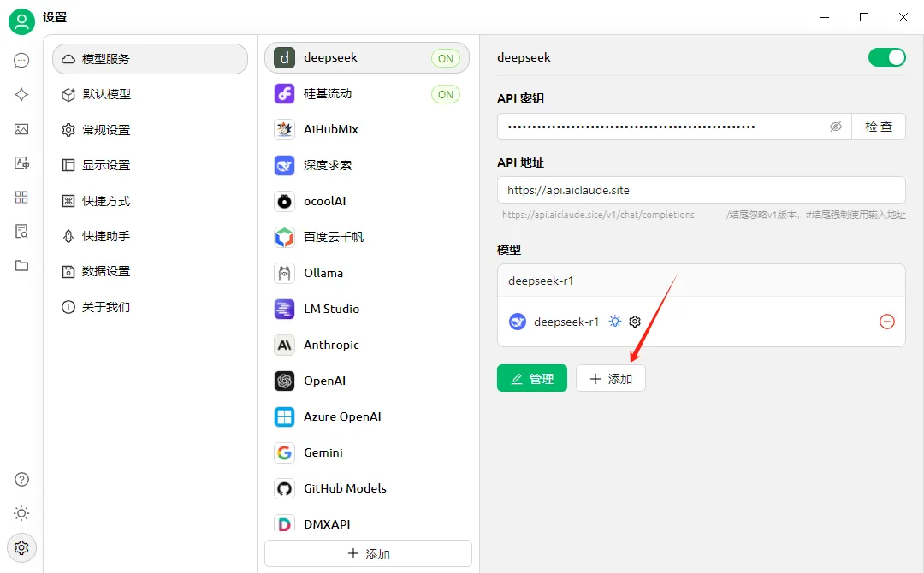Viewport: 924px width, 573px height.
Task: Disable the deepseek provider switch
Action: click(886, 57)
